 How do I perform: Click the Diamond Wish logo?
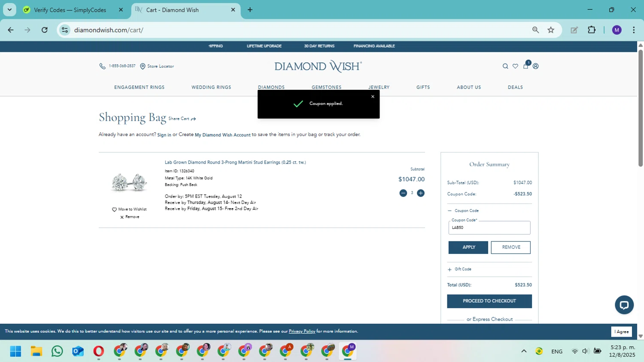(318, 66)
